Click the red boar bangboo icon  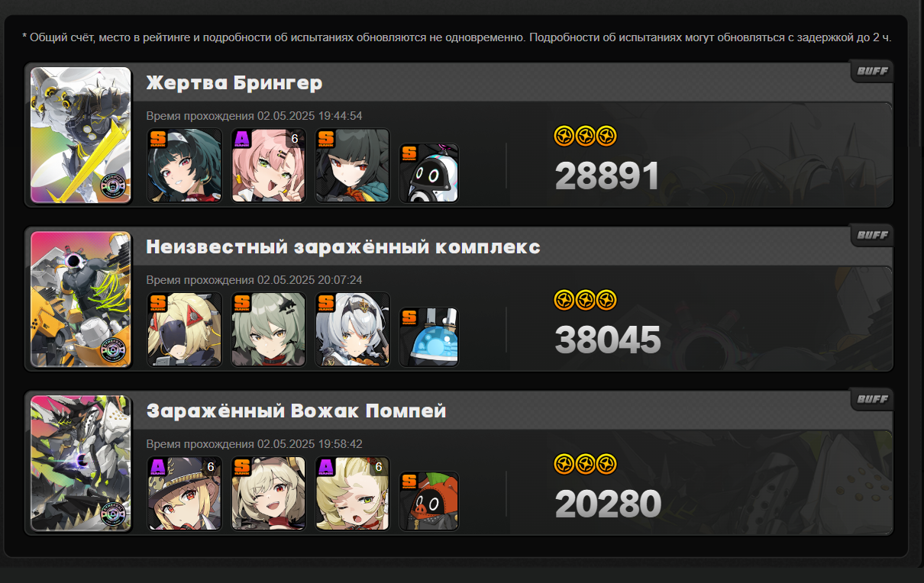[429, 501]
